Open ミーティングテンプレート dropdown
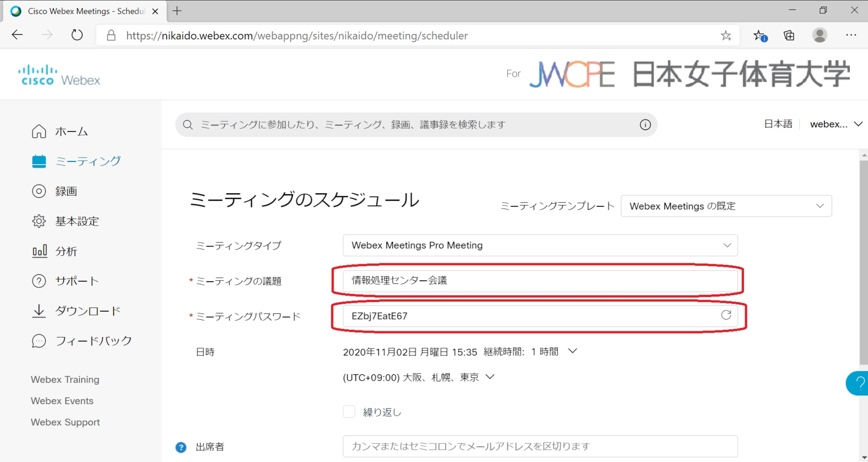 click(x=726, y=206)
